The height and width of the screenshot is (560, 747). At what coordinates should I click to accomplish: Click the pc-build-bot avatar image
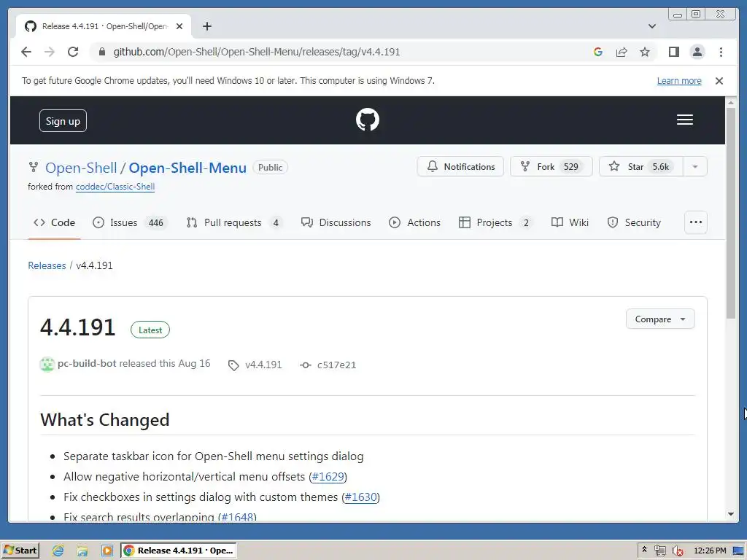47,365
